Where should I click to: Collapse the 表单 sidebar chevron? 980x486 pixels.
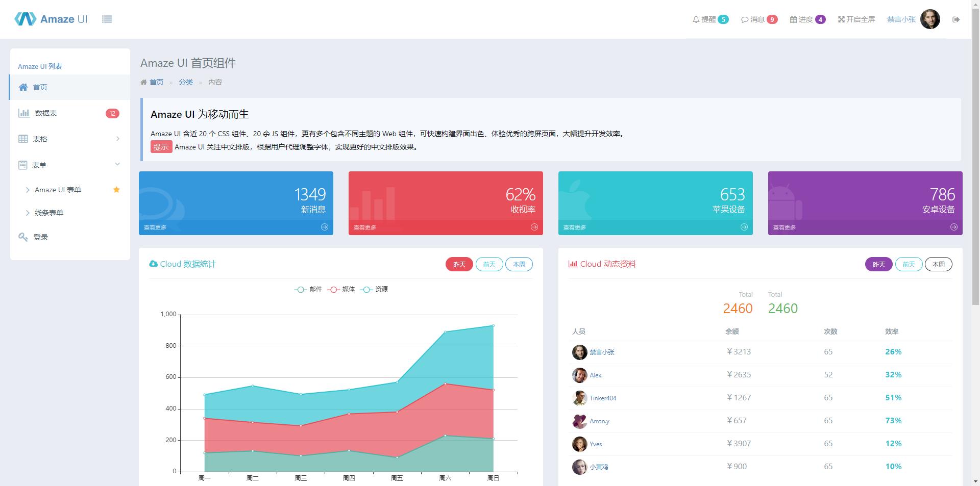[117, 164]
